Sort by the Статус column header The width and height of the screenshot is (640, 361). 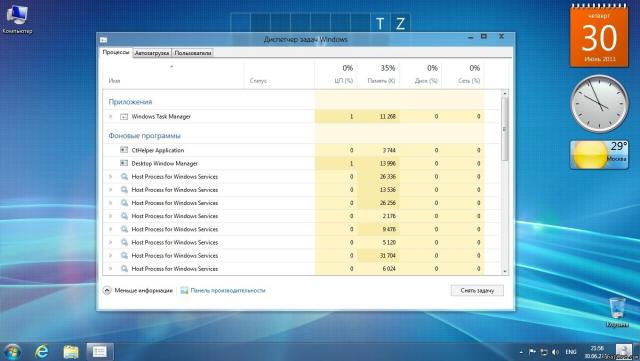tap(279, 75)
